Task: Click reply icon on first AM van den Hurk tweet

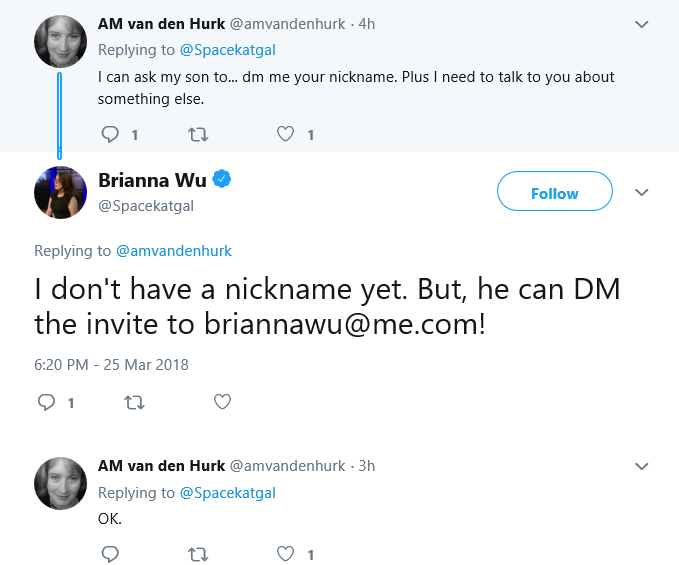Action: pyautogui.click(x=110, y=134)
